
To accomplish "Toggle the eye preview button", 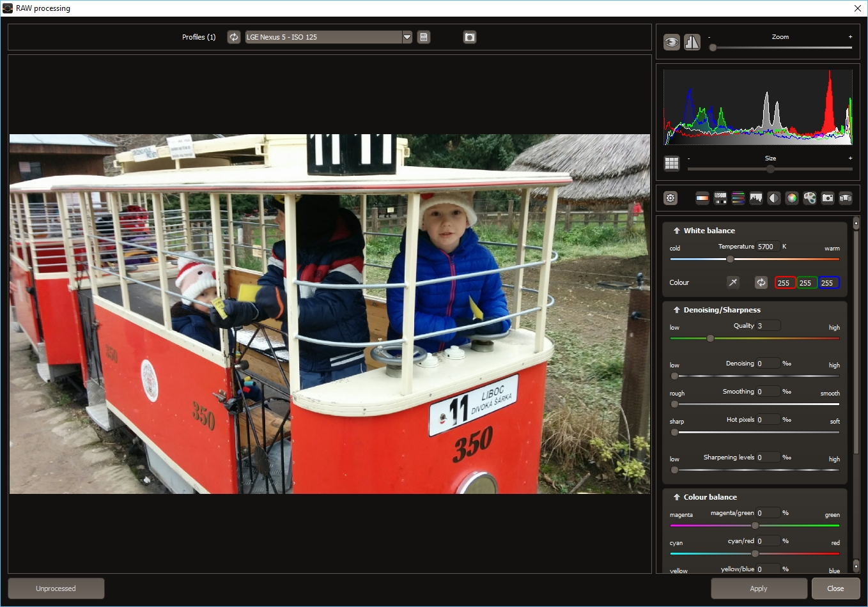I will 672,42.
